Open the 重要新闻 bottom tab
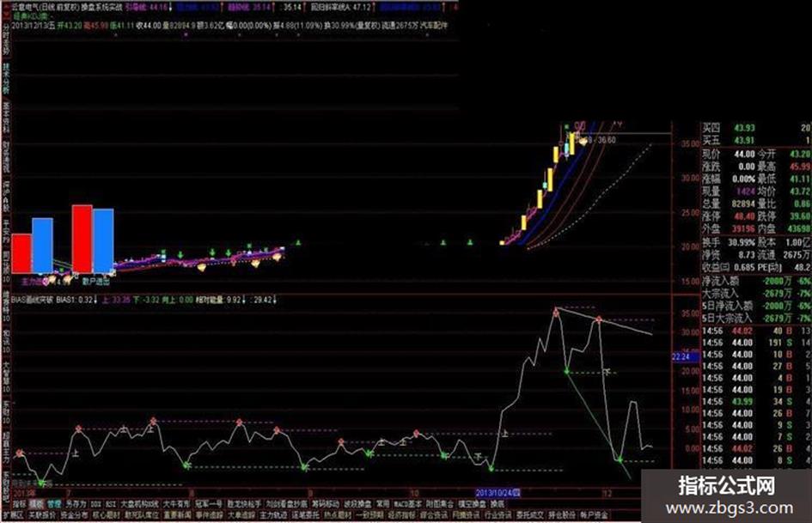The image size is (812, 523). [178, 515]
